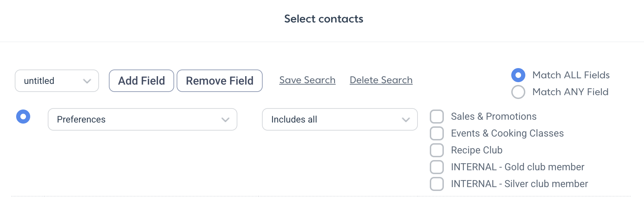Click the Match ANY Field label text
The width and height of the screenshot is (644, 205).
coord(571,92)
